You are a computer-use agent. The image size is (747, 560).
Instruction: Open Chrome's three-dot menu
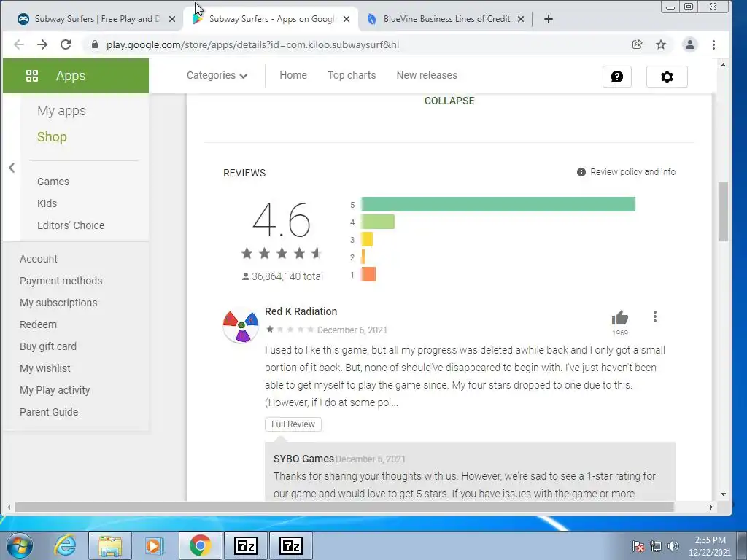pos(713,44)
